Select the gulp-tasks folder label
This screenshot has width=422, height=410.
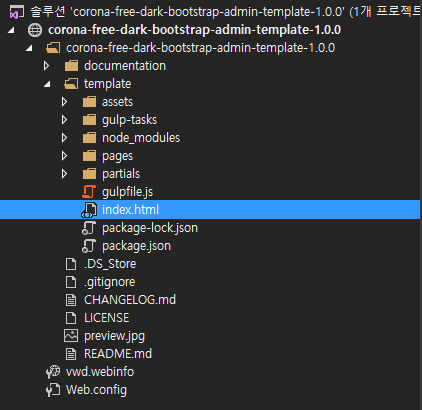(x=129, y=120)
